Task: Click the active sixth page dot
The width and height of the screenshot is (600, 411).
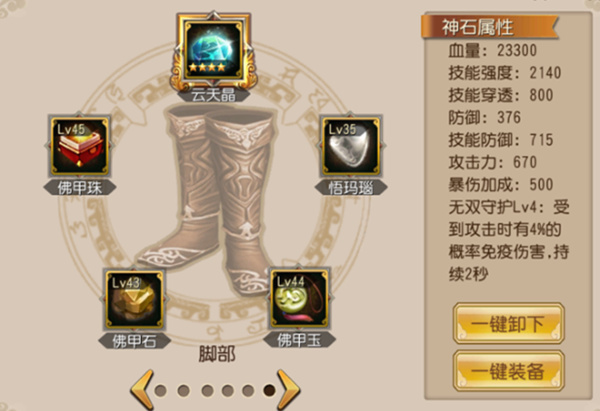Action: 269,390
